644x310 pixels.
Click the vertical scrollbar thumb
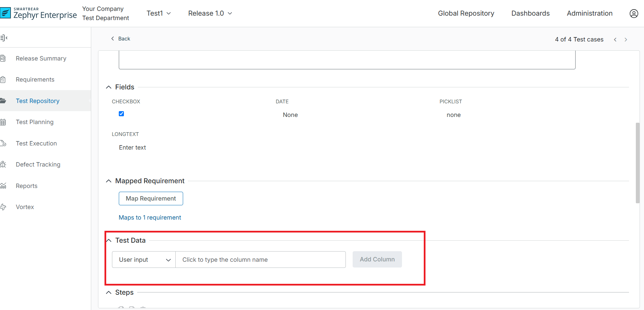coord(638,163)
